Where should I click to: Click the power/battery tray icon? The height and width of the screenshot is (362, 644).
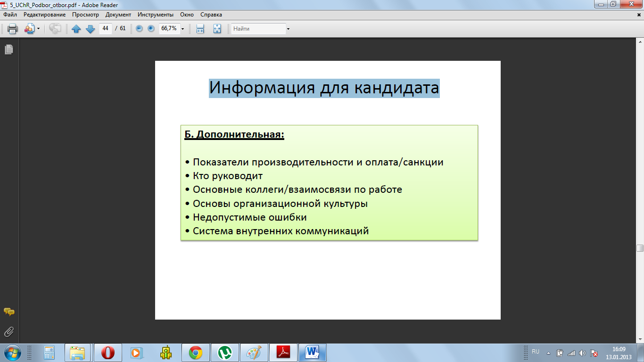[560, 353]
